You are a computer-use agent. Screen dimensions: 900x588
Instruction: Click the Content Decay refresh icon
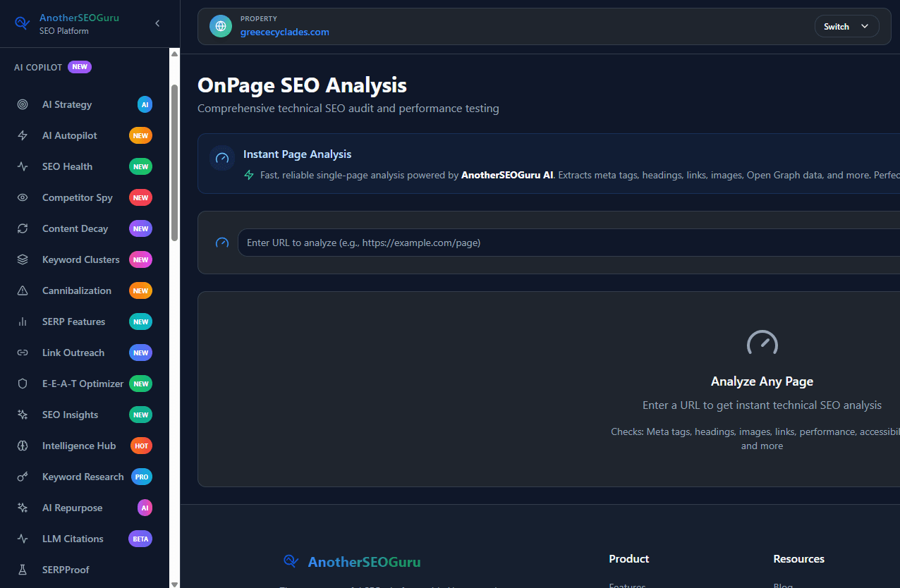tap(23, 228)
